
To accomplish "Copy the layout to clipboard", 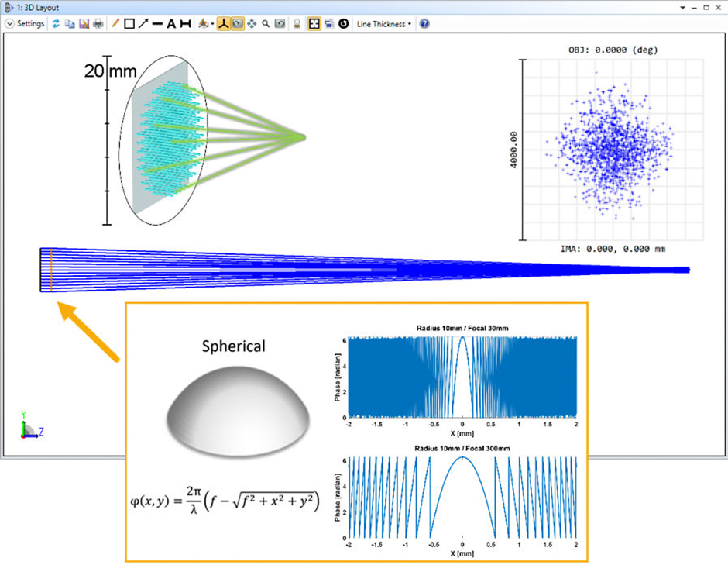I will [x=70, y=24].
